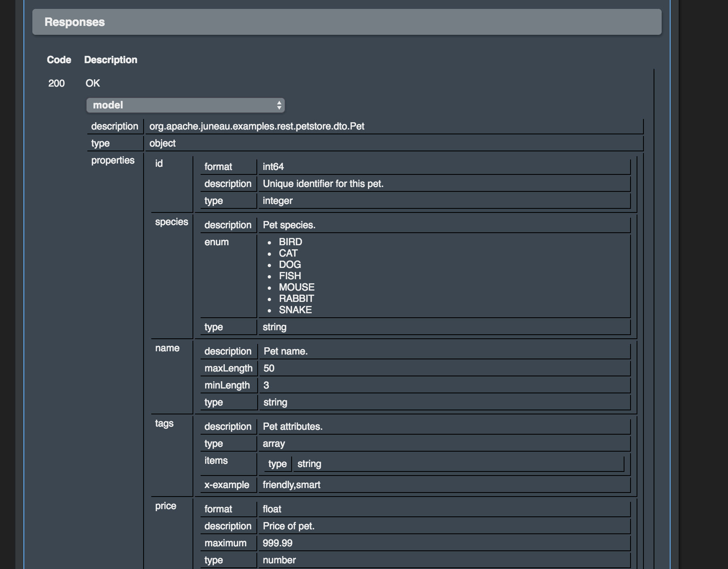Screen dimensions: 728x569
Task: Click the 'Unique identifier for this pet.' text
Action: coord(323,184)
